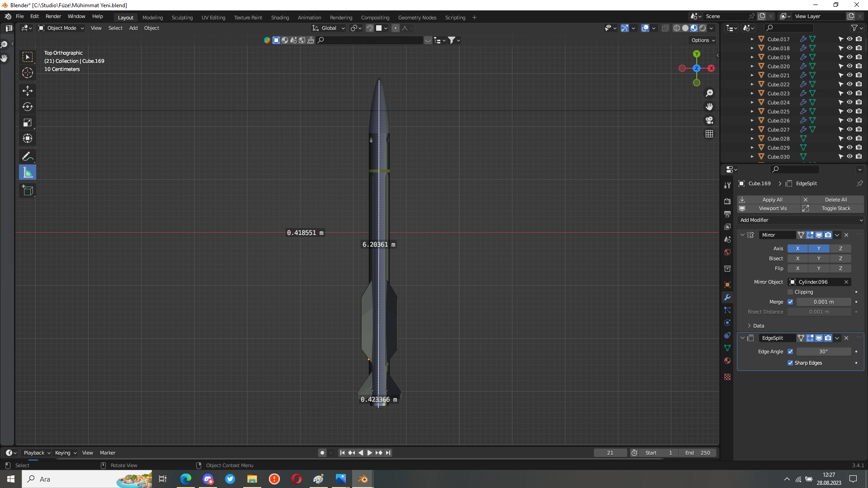Select the Scale tool

[x=28, y=122]
